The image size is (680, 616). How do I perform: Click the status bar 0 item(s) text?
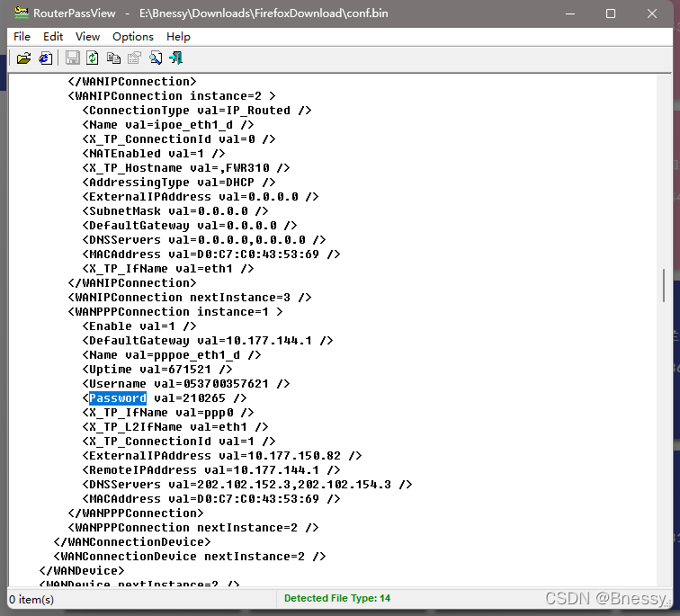(x=31, y=599)
